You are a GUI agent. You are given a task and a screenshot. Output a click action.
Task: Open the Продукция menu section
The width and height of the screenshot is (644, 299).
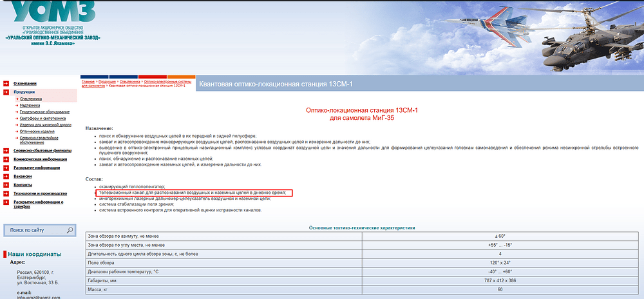tap(24, 92)
